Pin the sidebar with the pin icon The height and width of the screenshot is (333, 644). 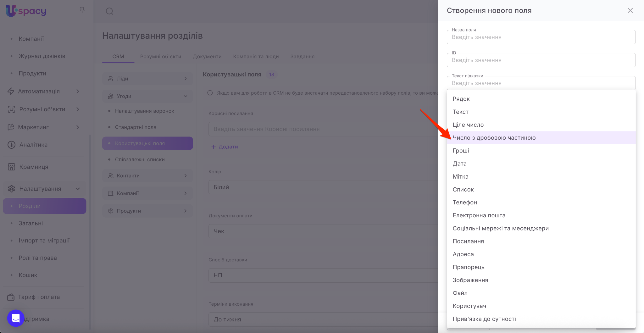point(82,10)
